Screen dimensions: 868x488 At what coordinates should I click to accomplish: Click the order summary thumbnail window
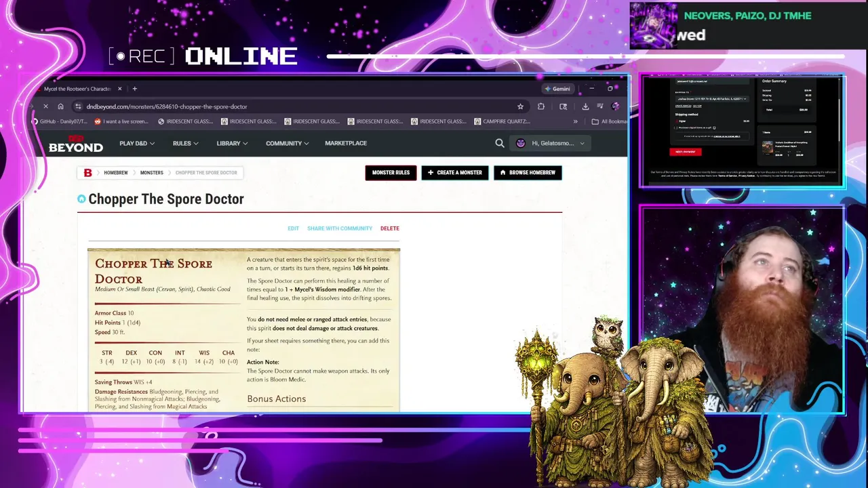click(743, 131)
